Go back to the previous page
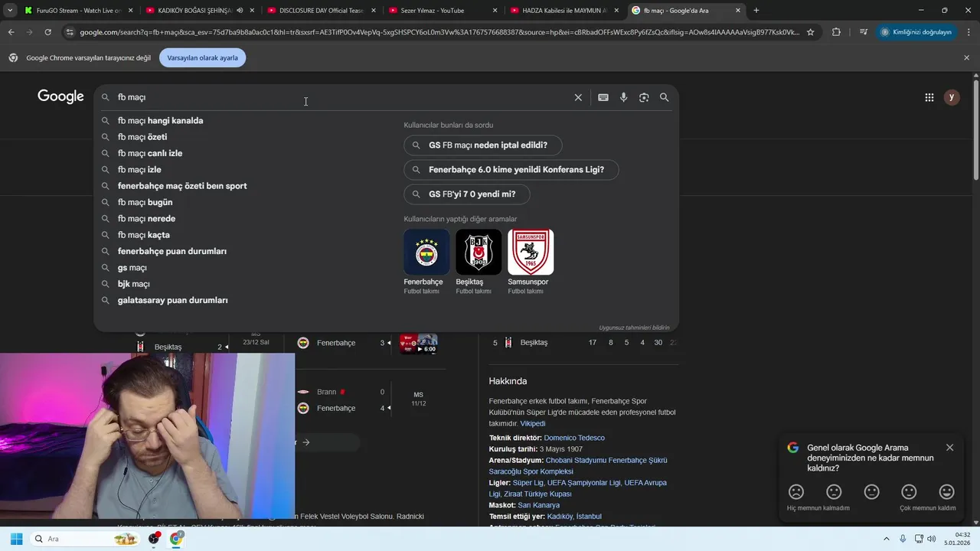 tap(11, 32)
